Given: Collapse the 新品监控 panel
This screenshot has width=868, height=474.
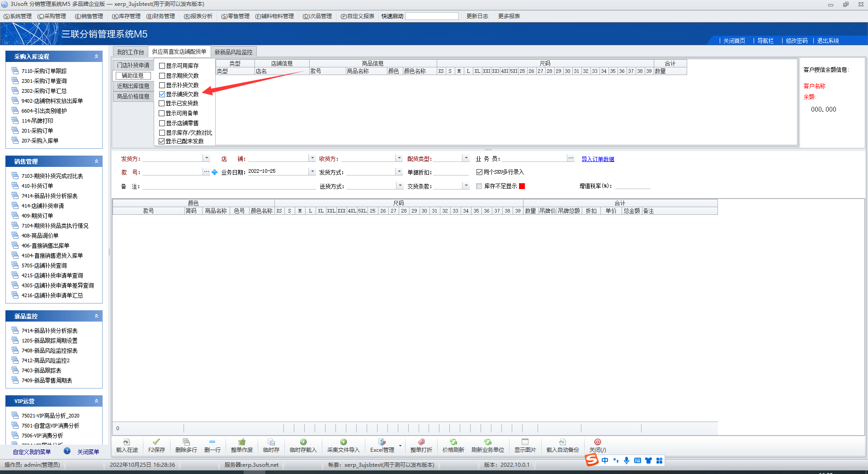Looking at the screenshot, I should pos(96,316).
